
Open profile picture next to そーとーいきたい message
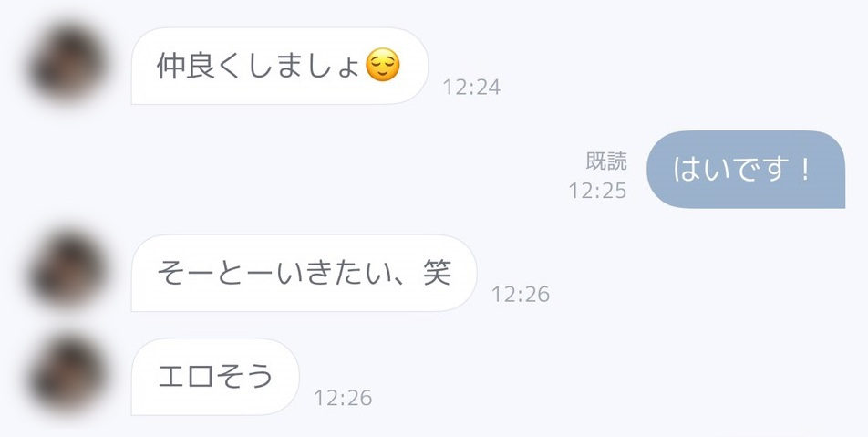tap(65, 272)
